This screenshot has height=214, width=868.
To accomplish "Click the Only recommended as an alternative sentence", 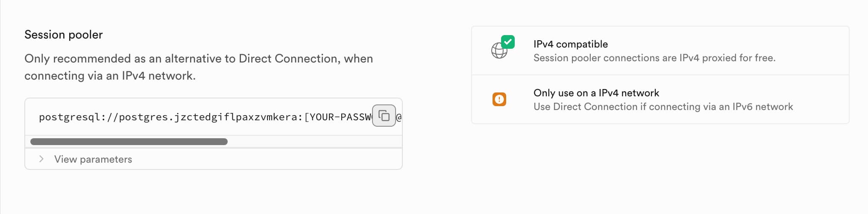I will (128, 59).
